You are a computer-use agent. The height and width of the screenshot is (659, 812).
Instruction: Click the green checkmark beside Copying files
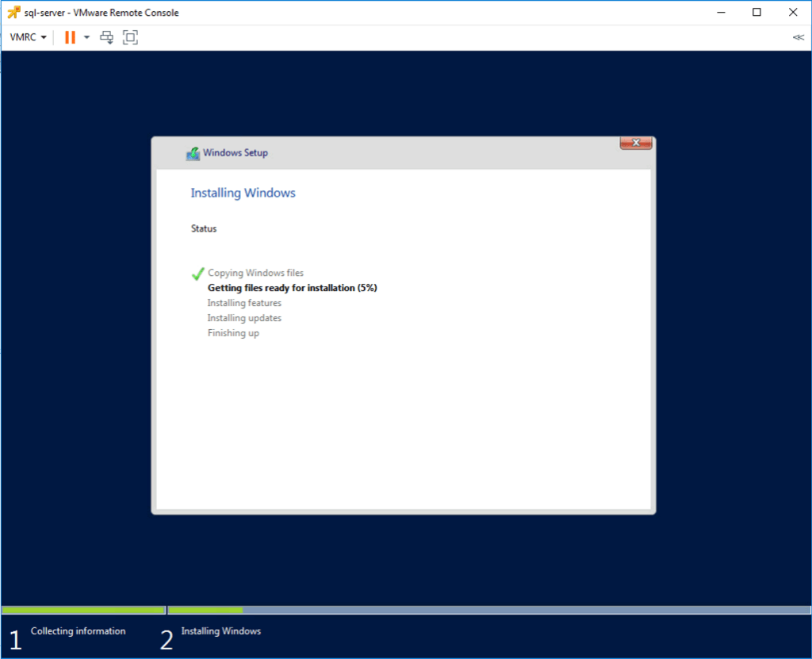[197, 274]
